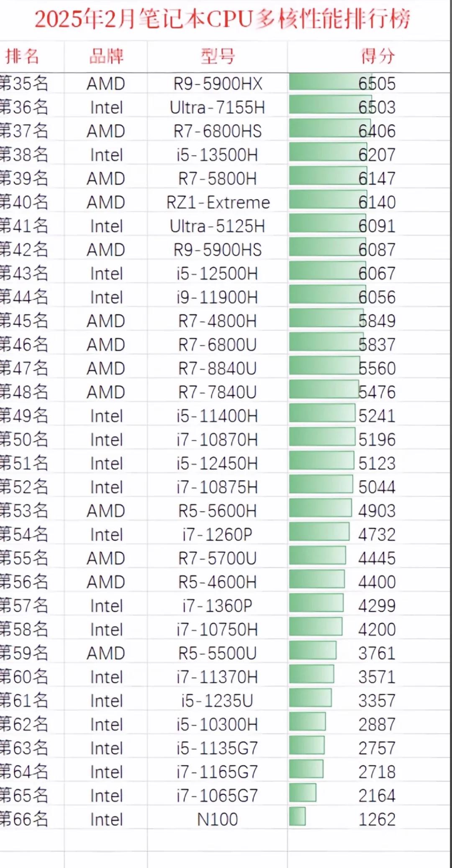Click the R5-5500U model cell
This screenshot has width=452, height=868.
[218, 653]
